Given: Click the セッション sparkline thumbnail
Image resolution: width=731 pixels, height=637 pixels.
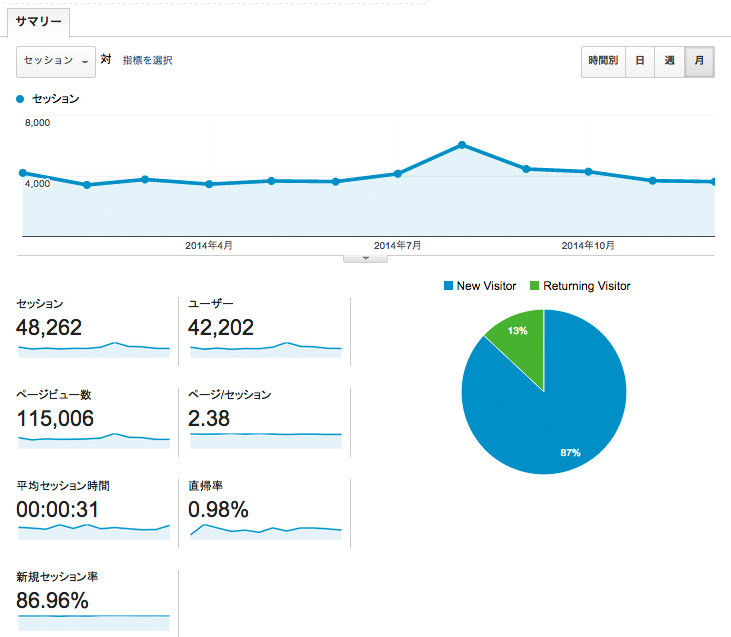Looking at the screenshot, I should click(94, 350).
